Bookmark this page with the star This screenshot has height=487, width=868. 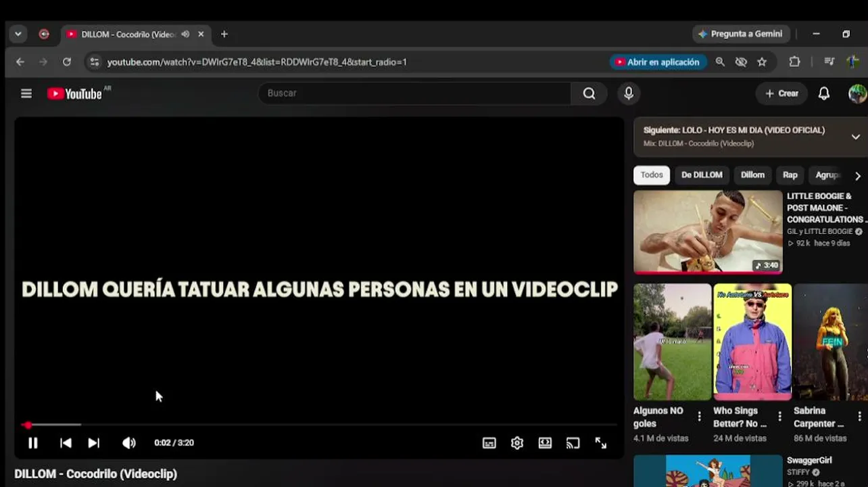pos(762,62)
